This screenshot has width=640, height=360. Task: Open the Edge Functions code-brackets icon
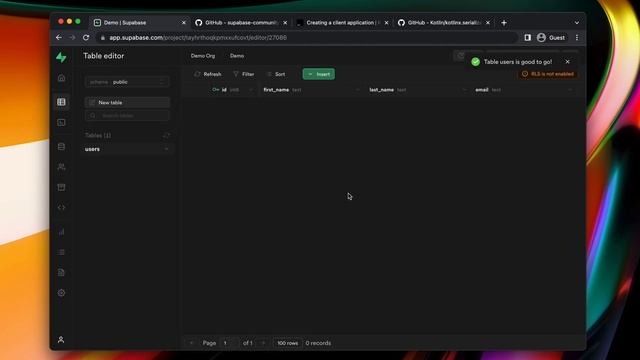(x=61, y=207)
